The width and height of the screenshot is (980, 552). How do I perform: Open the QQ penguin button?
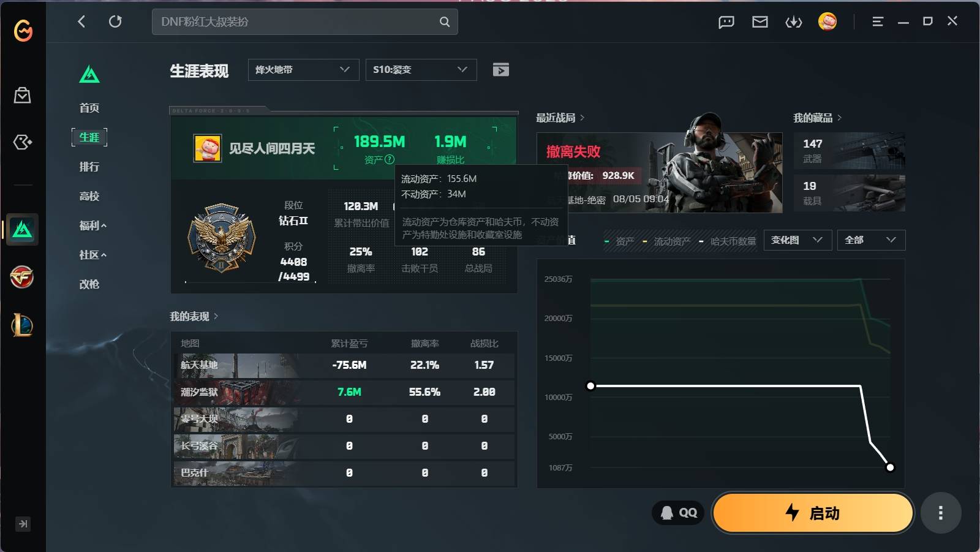pos(679,513)
